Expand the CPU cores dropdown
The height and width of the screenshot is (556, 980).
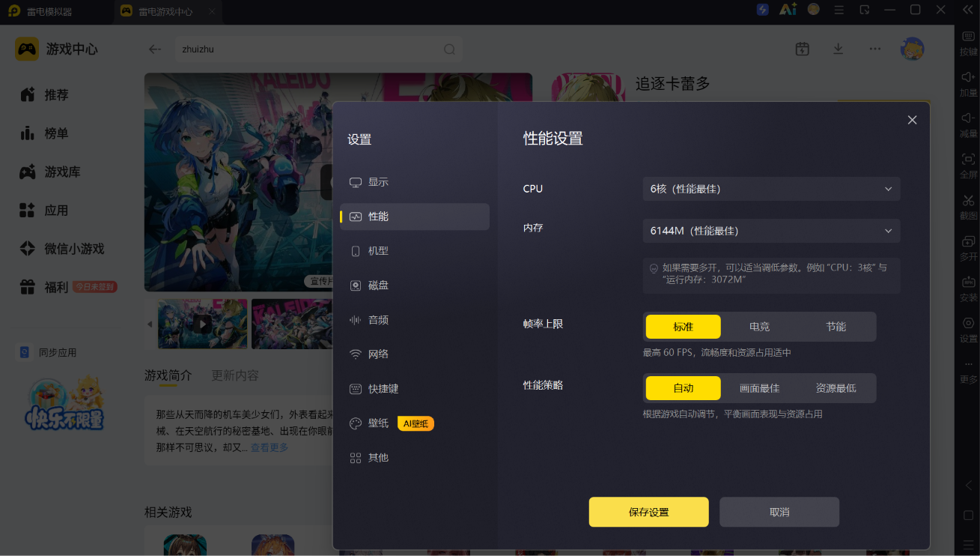[771, 189]
